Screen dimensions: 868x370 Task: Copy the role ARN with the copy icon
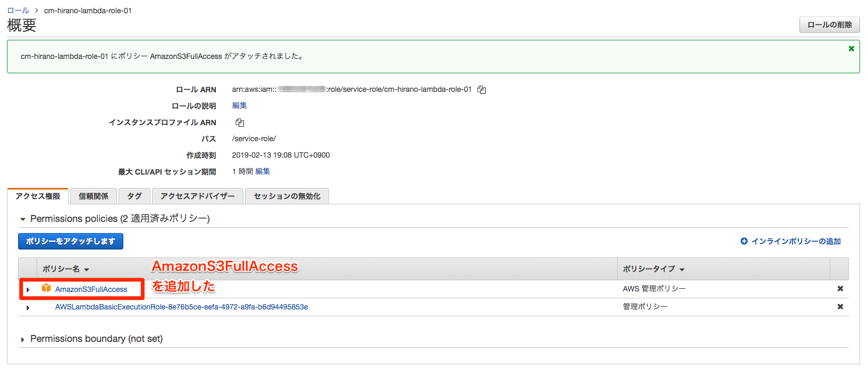[x=482, y=90]
